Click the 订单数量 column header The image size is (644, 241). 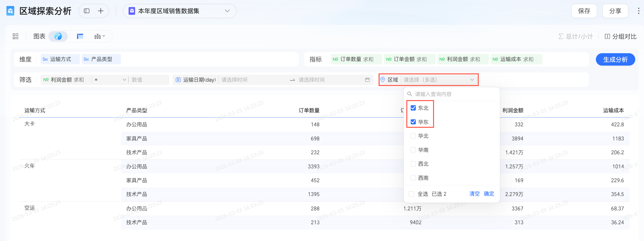309,110
